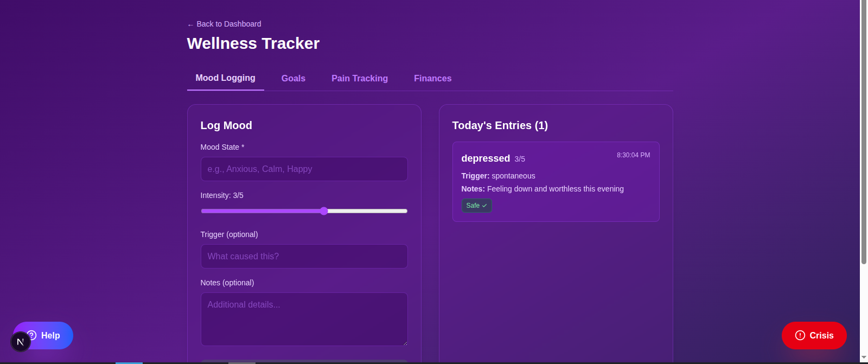Click the Trigger input field
This screenshot has height=364, width=868.
pos(304,257)
